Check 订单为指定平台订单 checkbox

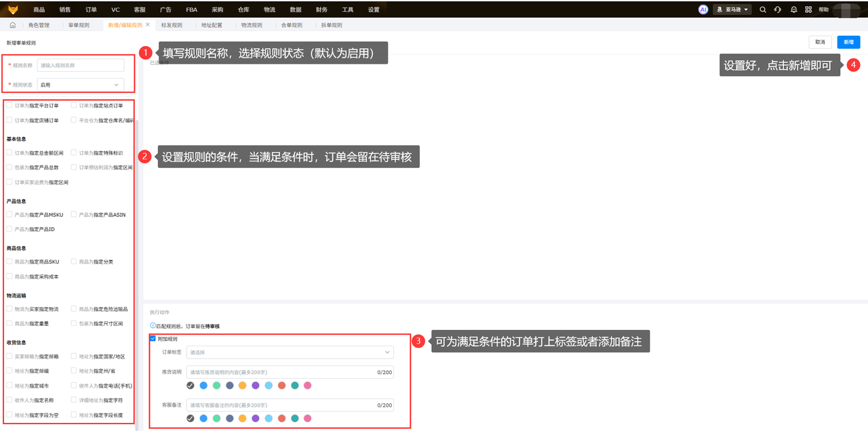pyautogui.click(x=9, y=106)
